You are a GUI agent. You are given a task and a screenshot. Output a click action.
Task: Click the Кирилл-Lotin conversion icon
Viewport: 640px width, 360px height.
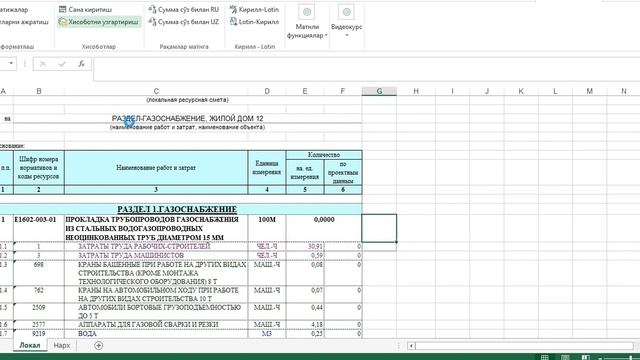[x=233, y=9]
